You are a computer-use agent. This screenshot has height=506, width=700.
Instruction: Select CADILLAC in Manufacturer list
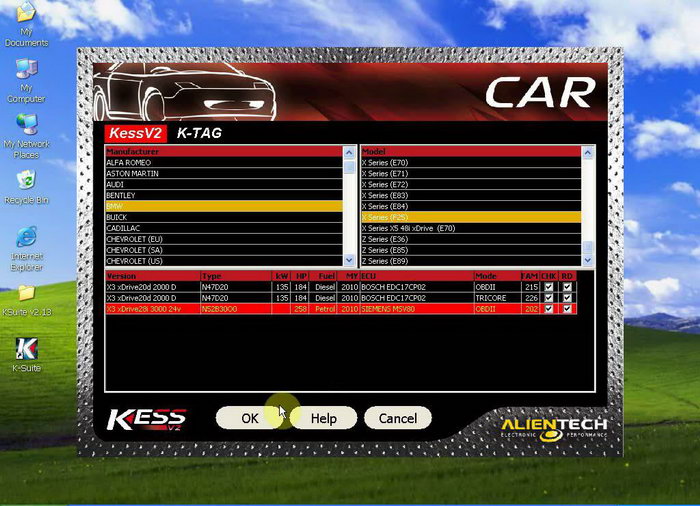(224, 228)
